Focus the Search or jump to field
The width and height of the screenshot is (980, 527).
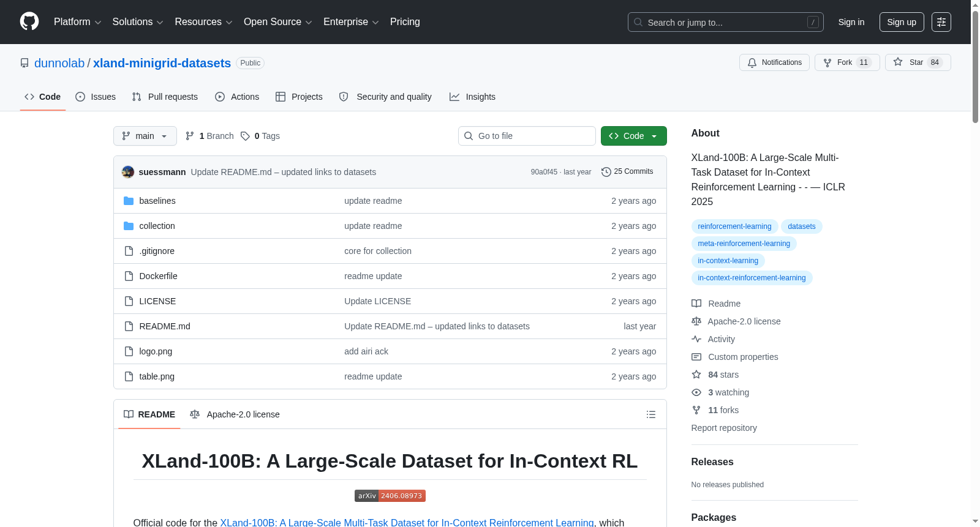726,22
